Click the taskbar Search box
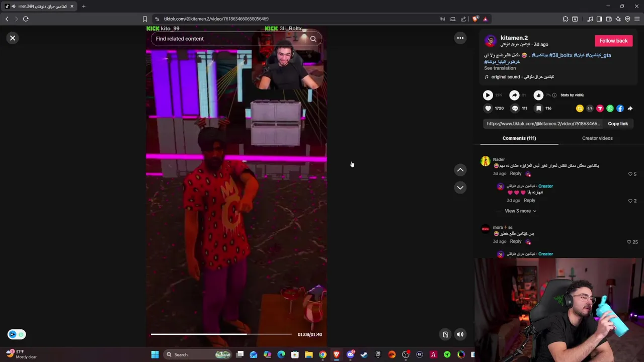Viewport: 644px width, 362px height. (x=198, y=354)
